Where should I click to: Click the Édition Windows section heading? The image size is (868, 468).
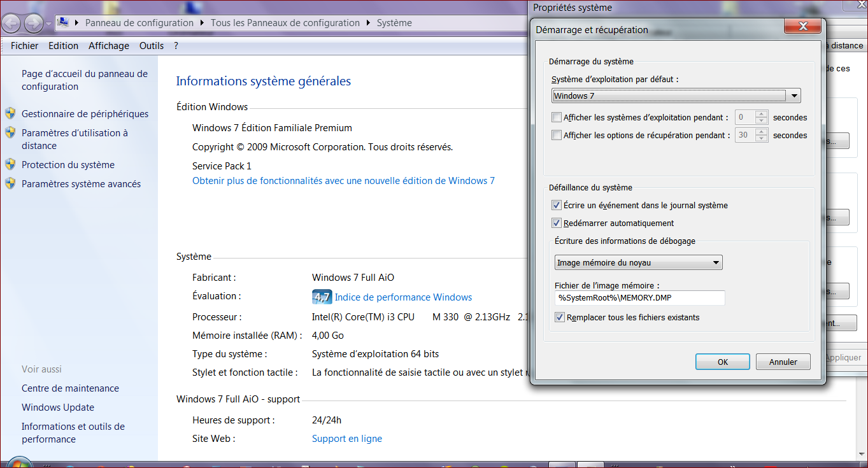tap(212, 107)
